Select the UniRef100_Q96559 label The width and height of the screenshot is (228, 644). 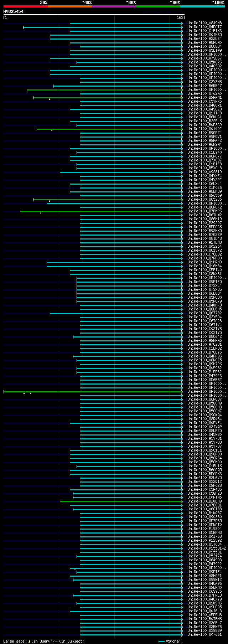click(x=204, y=196)
